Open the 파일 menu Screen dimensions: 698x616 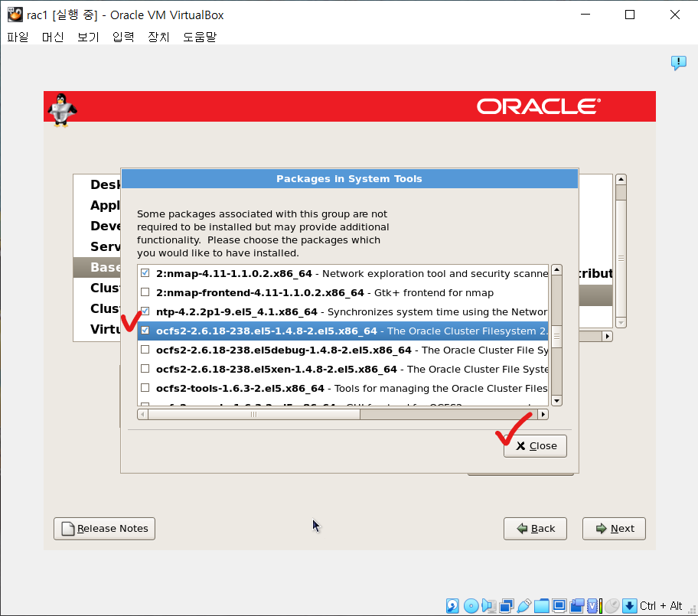18,37
